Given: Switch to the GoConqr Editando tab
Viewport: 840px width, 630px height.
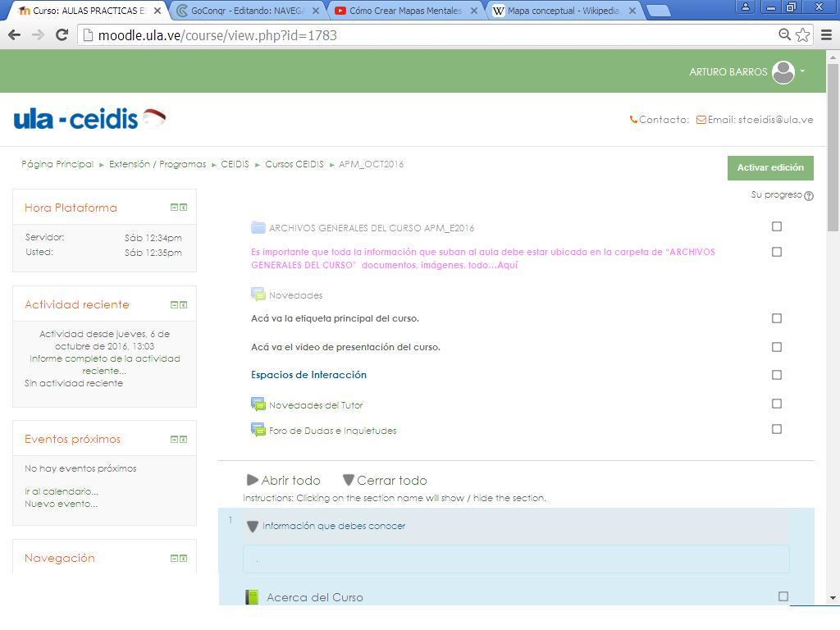Looking at the screenshot, I should 247,11.
